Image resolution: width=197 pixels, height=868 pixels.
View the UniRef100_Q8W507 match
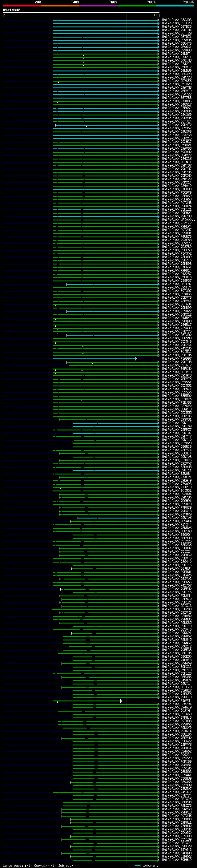point(177,789)
